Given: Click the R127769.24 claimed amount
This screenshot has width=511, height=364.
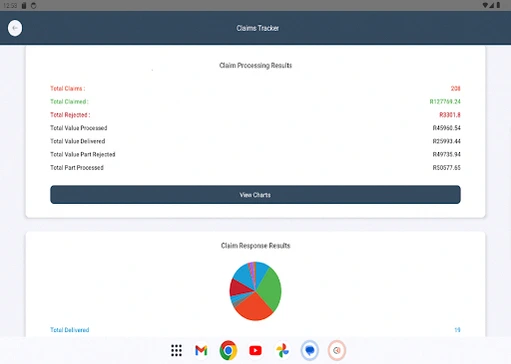Looking at the screenshot, I should [x=445, y=102].
